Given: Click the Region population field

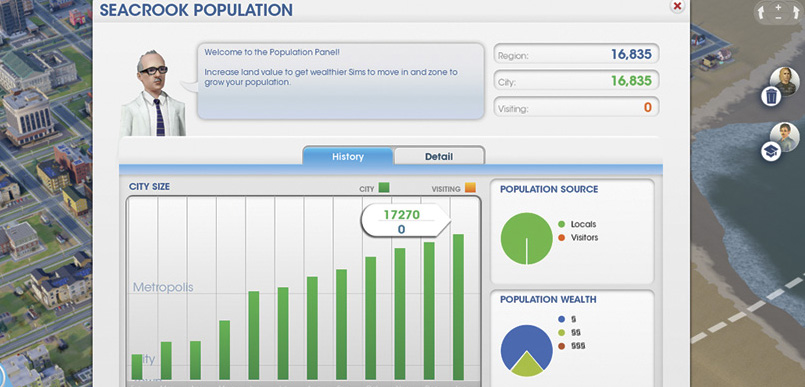Looking at the screenshot, I should (576, 54).
